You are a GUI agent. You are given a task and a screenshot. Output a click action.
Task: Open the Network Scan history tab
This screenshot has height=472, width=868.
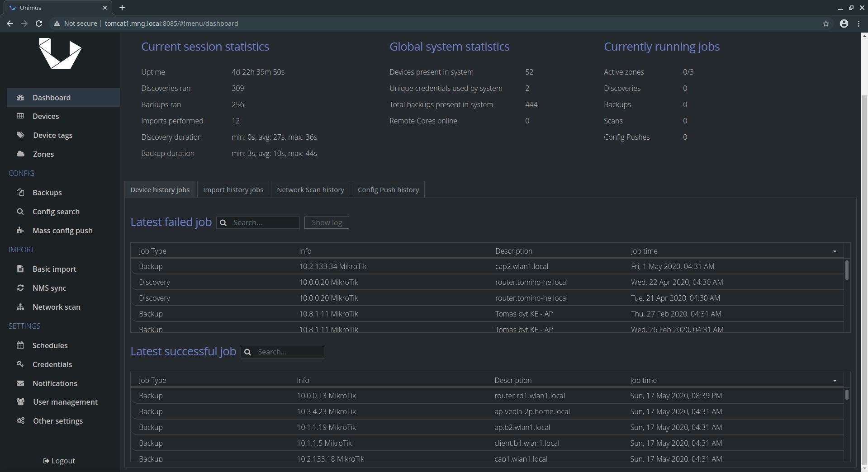310,189
